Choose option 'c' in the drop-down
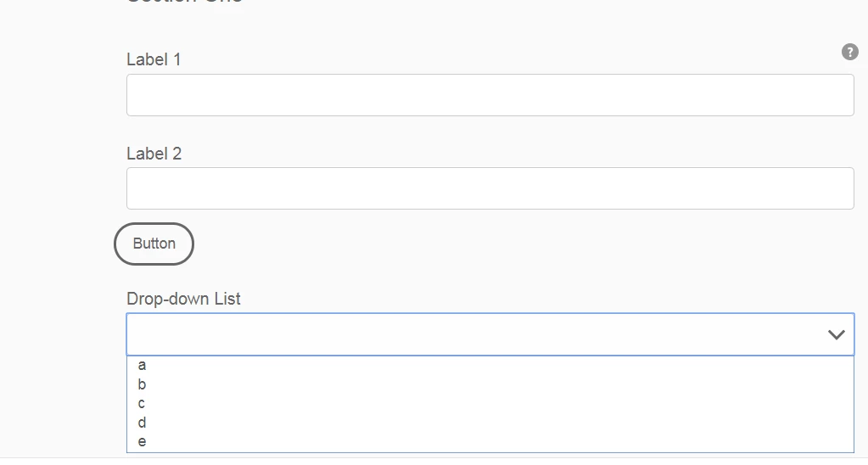The width and height of the screenshot is (868, 465). coord(142,404)
